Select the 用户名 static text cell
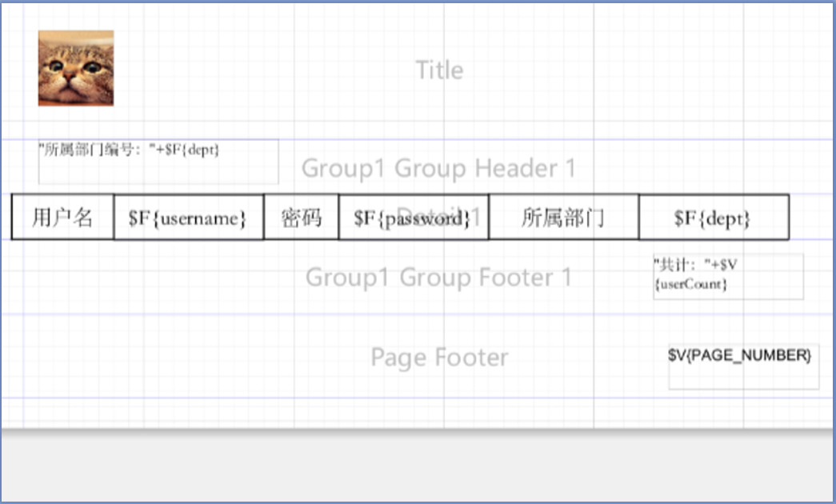Image resolution: width=836 pixels, height=504 pixels. (62, 217)
